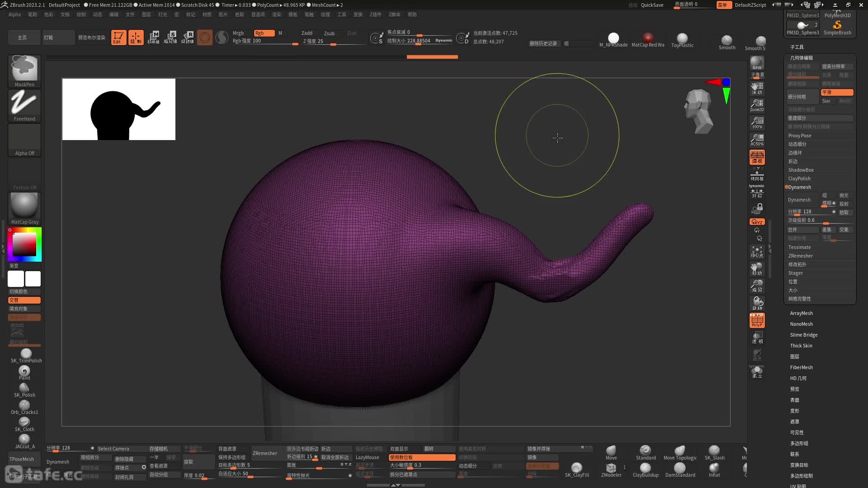Image resolution: width=868 pixels, height=488 pixels.
Task: Expand the Proxy Pose section
Action: tap(799, 136)
